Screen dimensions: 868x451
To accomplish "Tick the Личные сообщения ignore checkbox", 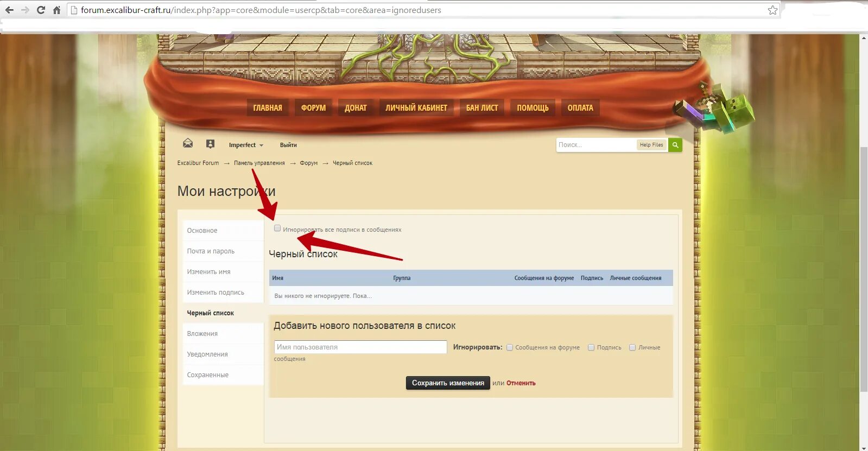I will [x=632, y=347].
